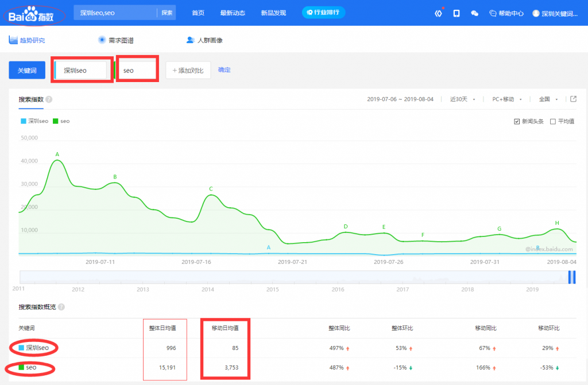Click the user avatar icon
This screenshot has height=385, width=588.
[x=536, y=13]
